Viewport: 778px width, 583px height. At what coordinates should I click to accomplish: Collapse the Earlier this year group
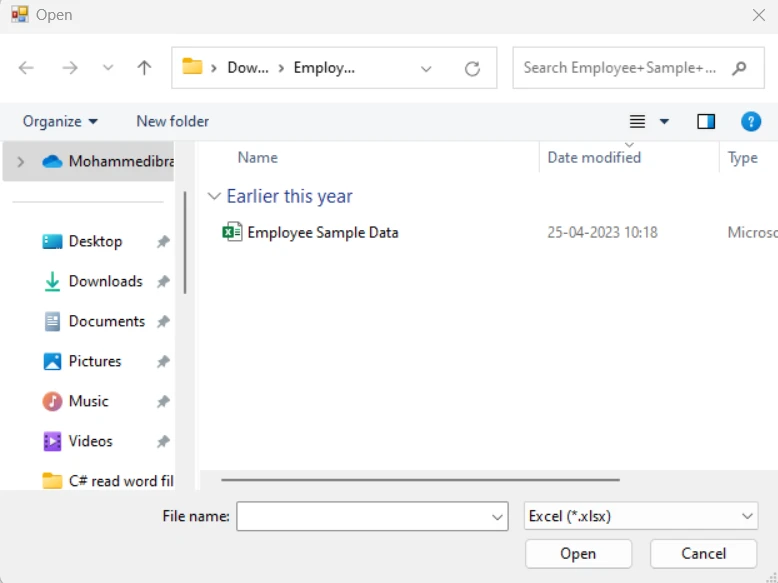coord(213,197)
